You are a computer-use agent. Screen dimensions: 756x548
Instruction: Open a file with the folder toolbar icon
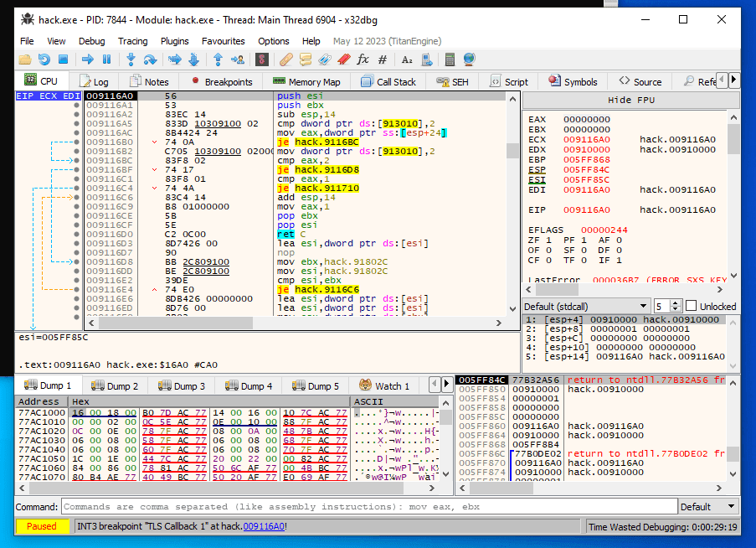(24, 59)
